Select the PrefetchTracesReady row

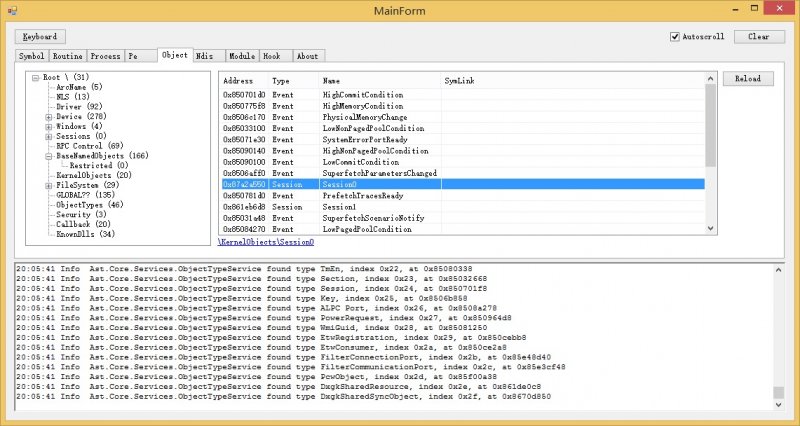pos(462,196)
